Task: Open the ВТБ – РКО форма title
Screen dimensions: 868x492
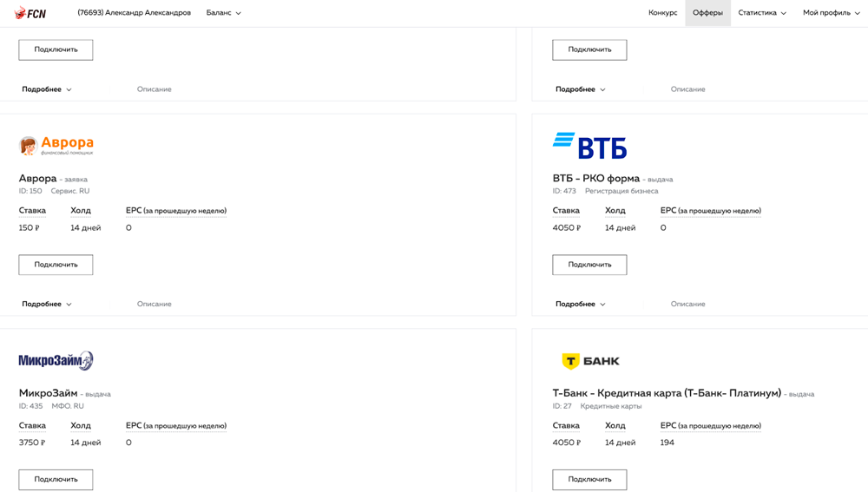Action: (x=595, y=178)
